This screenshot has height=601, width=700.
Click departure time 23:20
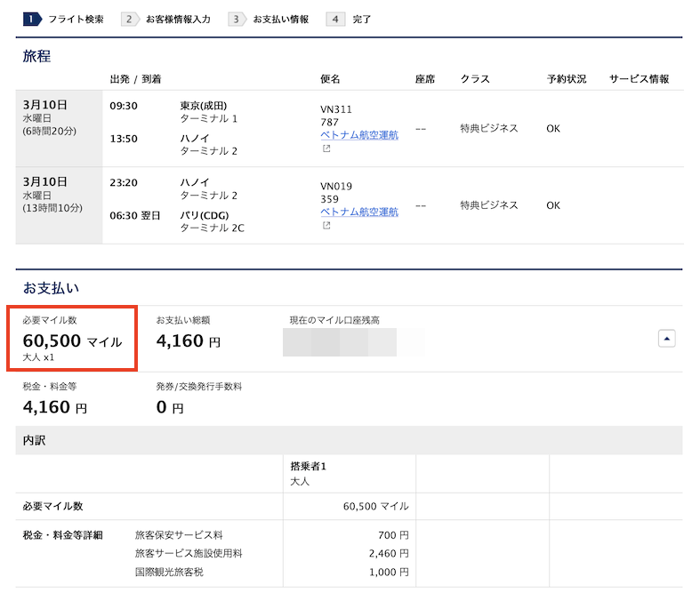124,182
